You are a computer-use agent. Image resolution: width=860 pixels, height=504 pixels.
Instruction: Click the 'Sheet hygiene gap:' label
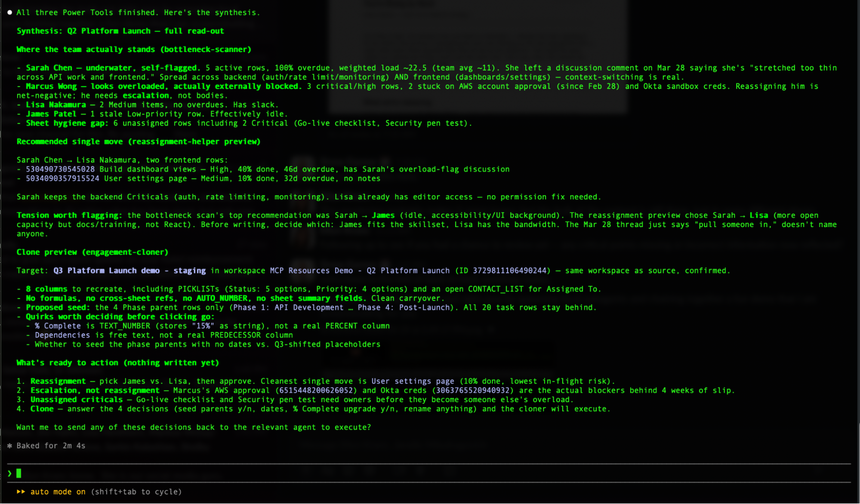[x=67, y=123]
